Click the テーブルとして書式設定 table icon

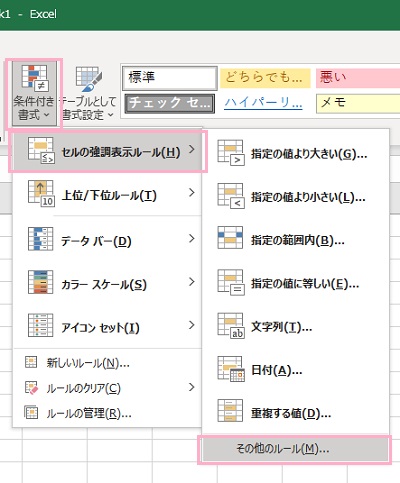coord(89,79)
